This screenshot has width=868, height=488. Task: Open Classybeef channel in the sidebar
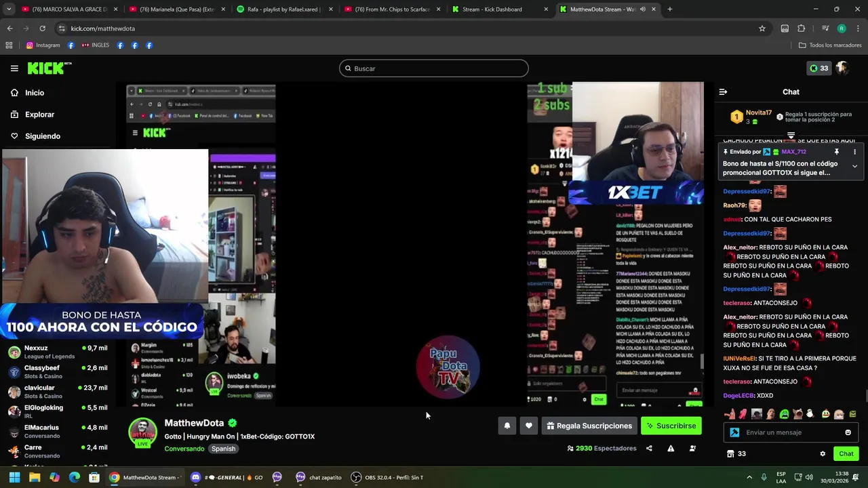click(x=58, y=371)
